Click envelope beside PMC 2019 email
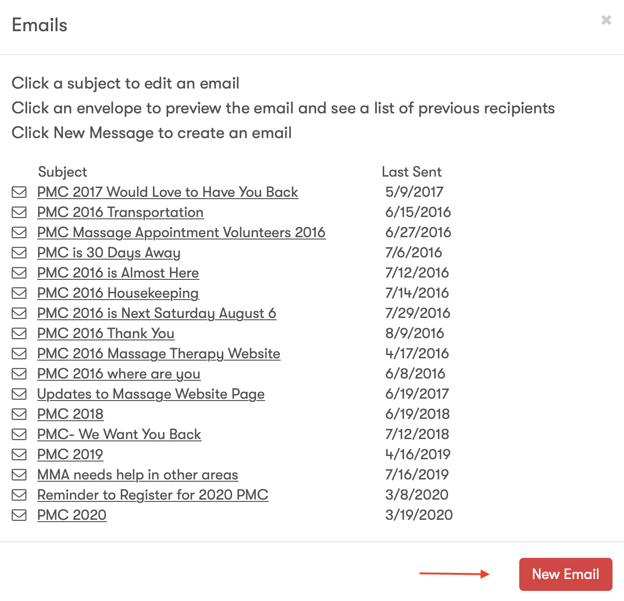The width and height of the screenshot is (624, 601). (19, 454)
